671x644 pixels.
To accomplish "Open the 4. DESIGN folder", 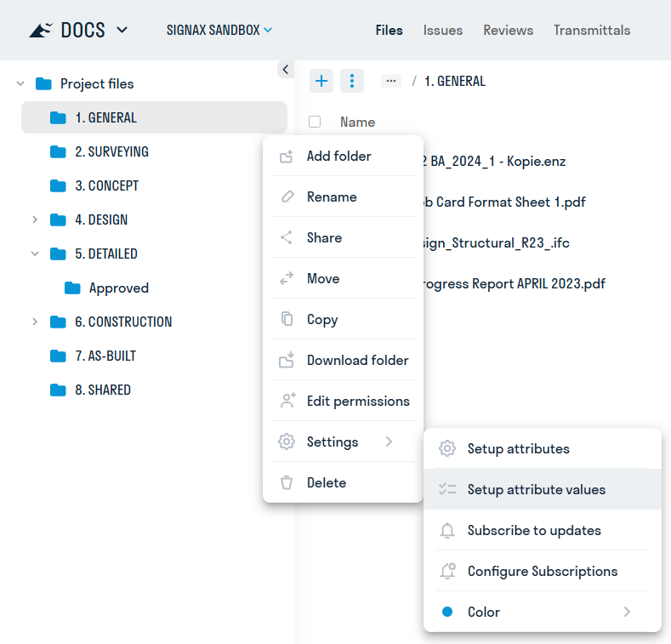I will tap(101, 219).
